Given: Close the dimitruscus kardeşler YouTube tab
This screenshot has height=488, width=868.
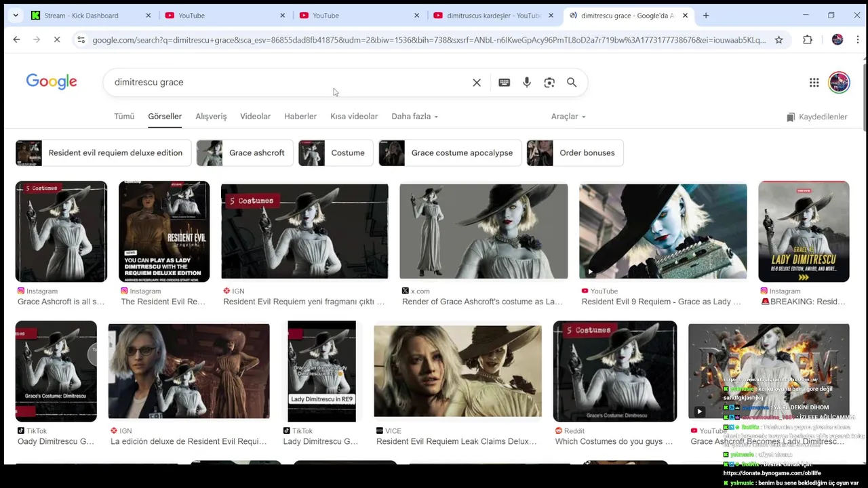Looking at the screenshot, I should (551, 16).
